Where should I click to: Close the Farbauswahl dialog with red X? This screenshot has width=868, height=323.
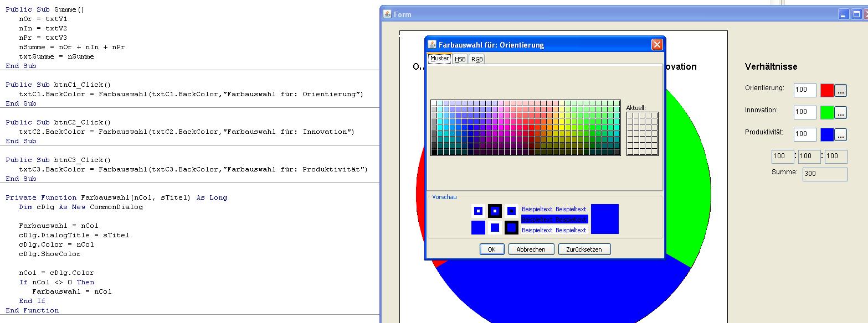pyautogui.click(x=657, y=45)
